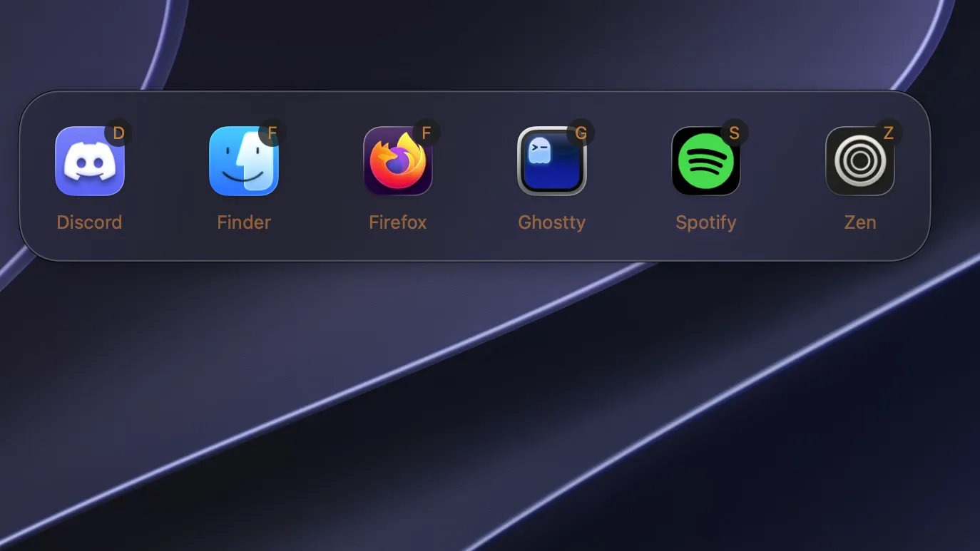Click the G shortcut badge on Ghostty
The height and width of the screenshot is (551, 980).
581,133
